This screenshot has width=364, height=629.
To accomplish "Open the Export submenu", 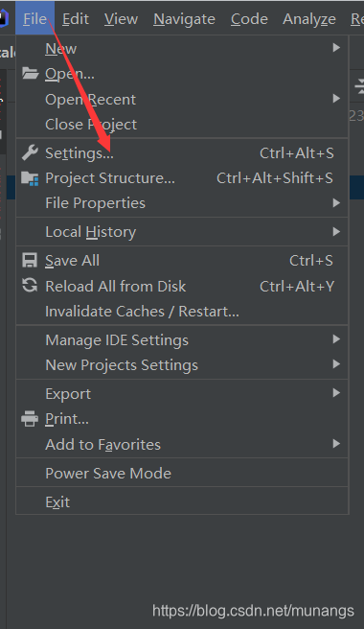I will click(x=182, y=393).
